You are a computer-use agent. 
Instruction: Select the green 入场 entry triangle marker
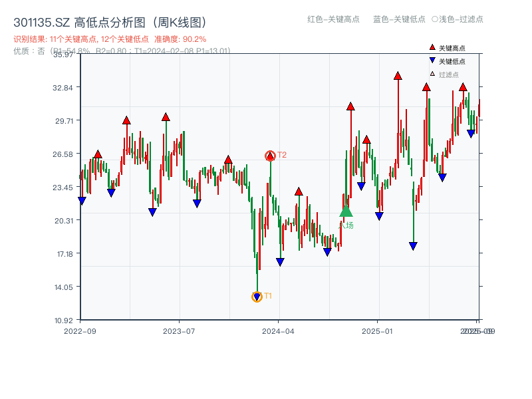[346, 212]
